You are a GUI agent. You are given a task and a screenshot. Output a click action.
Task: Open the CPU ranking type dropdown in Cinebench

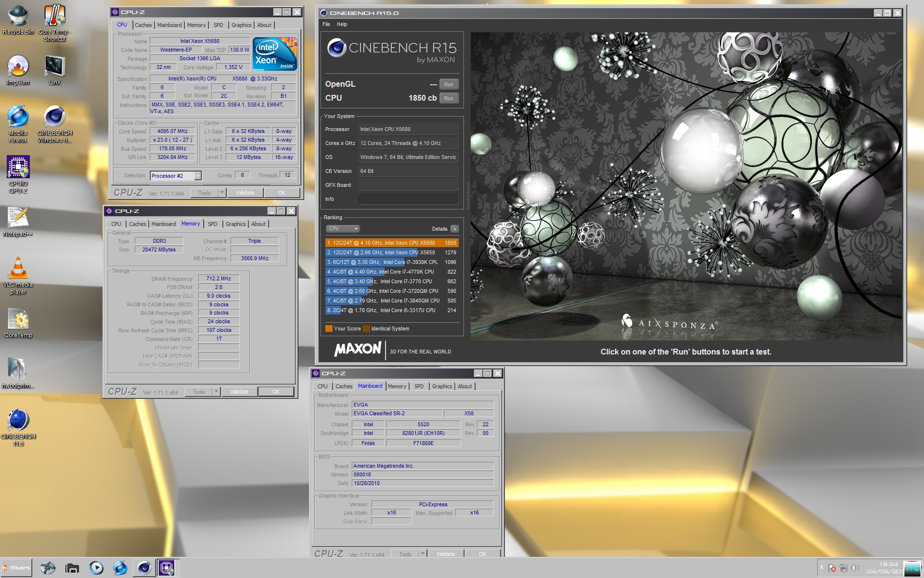click(343, 229)
